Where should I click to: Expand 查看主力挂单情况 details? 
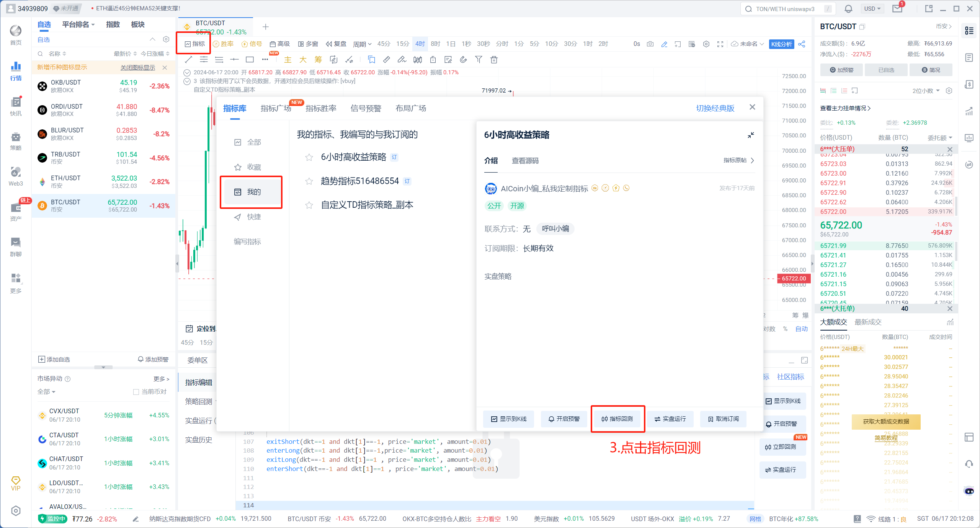(845, 108)
